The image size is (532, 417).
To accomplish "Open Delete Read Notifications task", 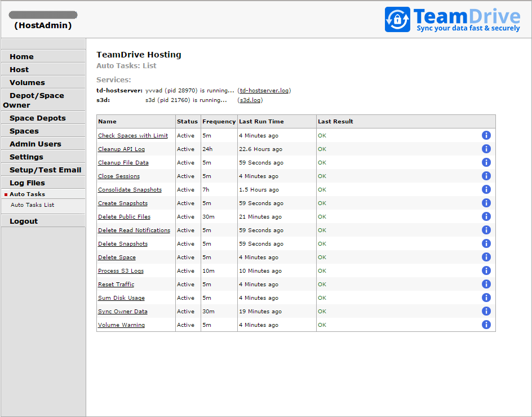I will 134,230.
